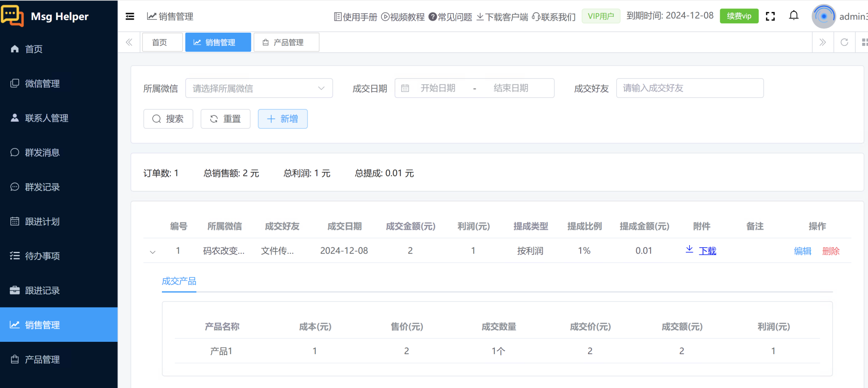The image size is (868, 388).
Task: Click the 成交好友 input field
Action: pyautogui.click(x=690, y=88)
